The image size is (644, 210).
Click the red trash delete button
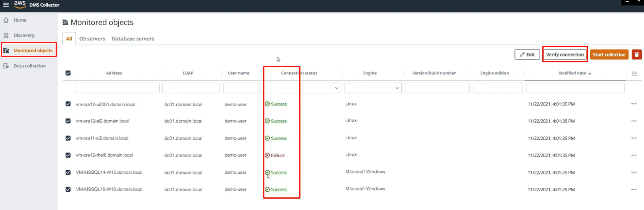click(x=637, y=54)
